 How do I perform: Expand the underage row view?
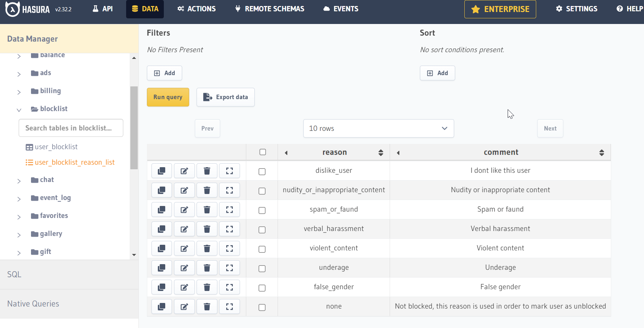(x=229, y=268)
